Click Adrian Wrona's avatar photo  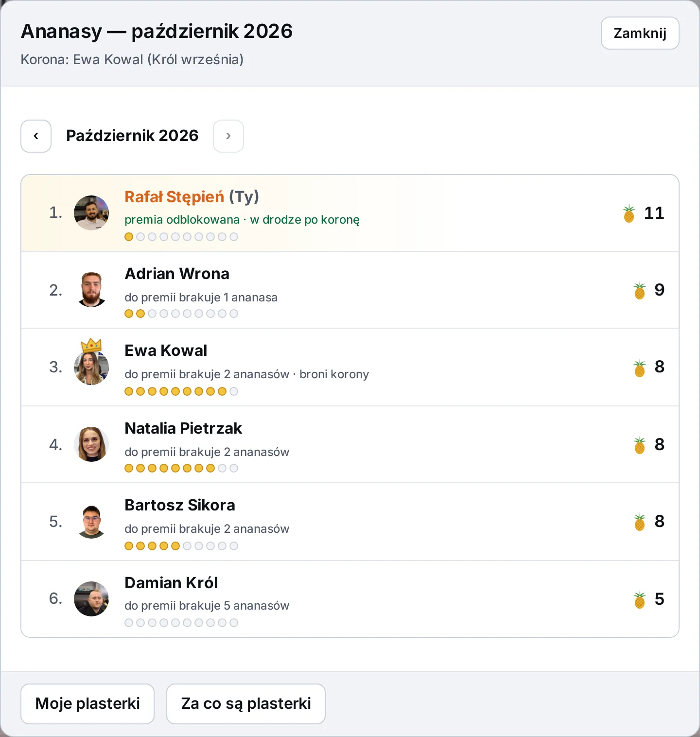pyautogui.click(x=91, y=290)
